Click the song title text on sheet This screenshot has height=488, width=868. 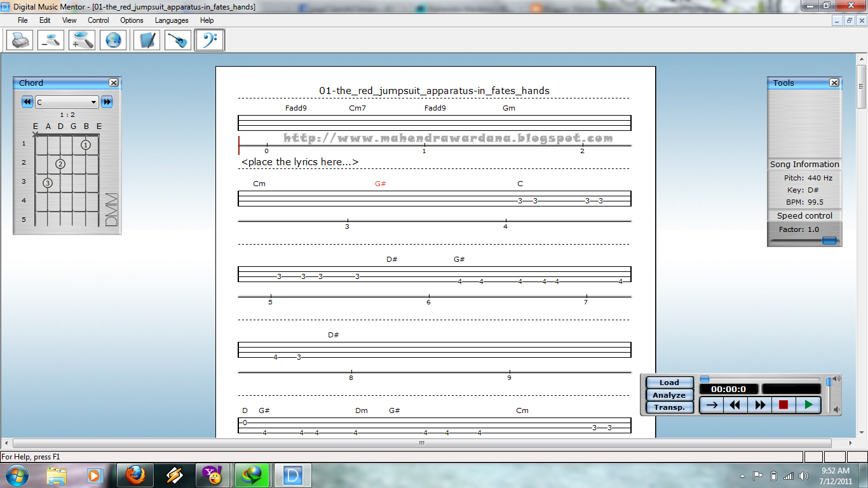434,91
